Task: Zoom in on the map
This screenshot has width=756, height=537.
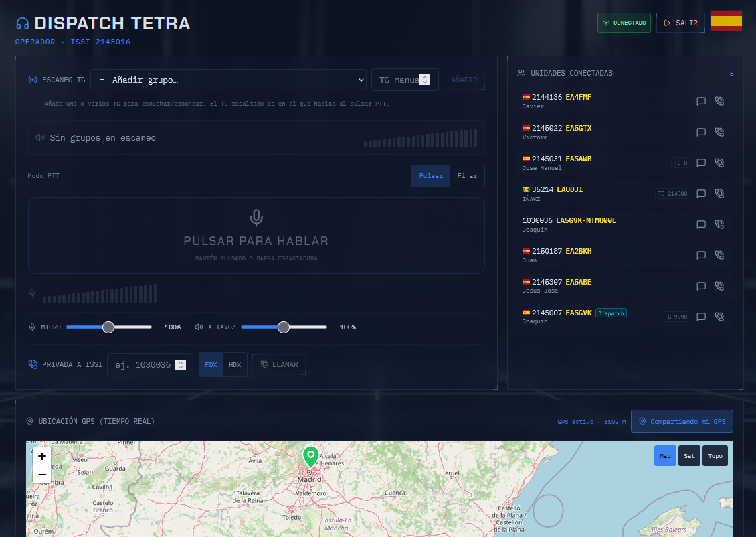Action: (42, 457)
